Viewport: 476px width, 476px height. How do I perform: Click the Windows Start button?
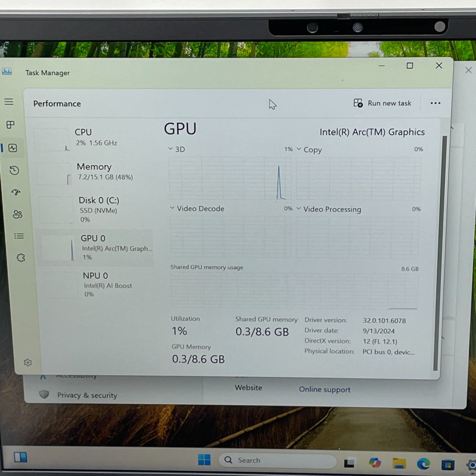[x=204, y=459]
